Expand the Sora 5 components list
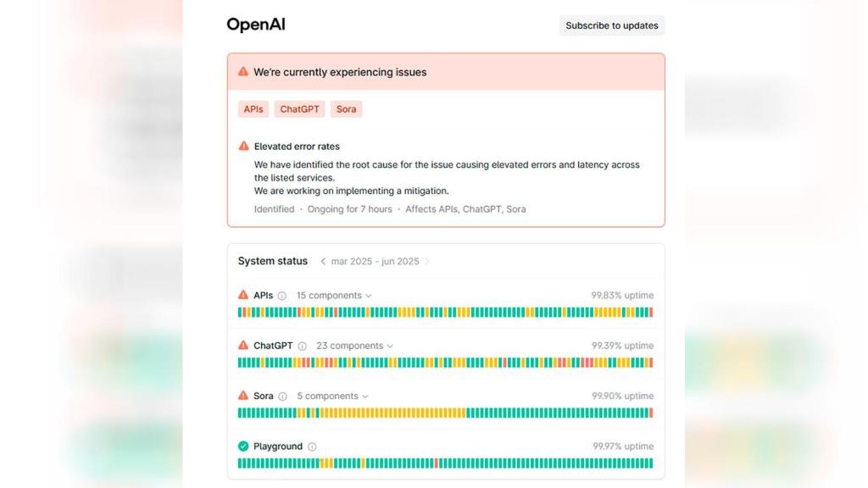 (x=332, y=396)
